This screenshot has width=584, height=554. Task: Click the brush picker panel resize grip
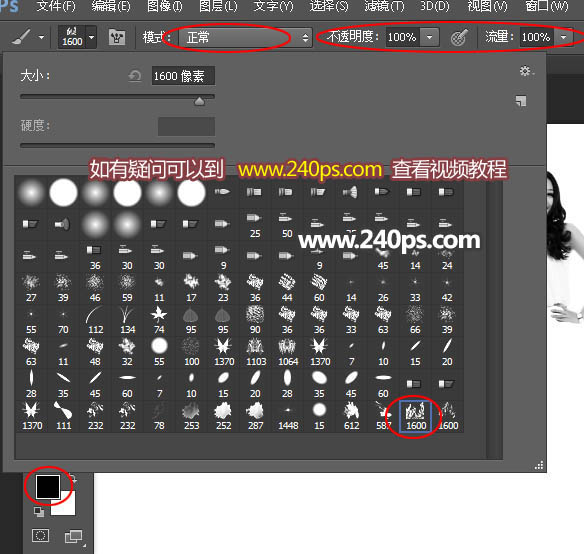[539, 465]
